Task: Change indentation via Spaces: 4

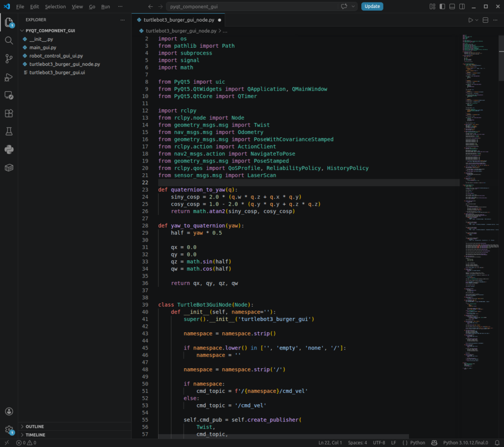Action: click(357, 443)
